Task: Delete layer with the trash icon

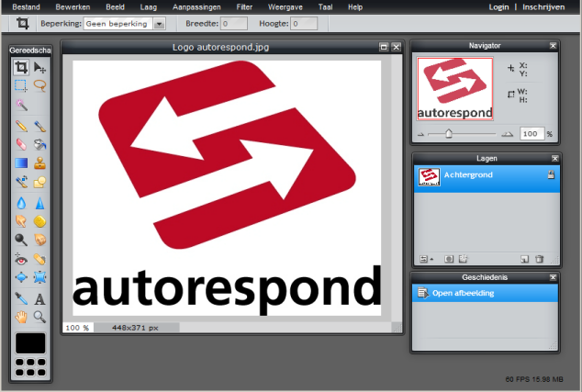Action: tap(540, 259)
